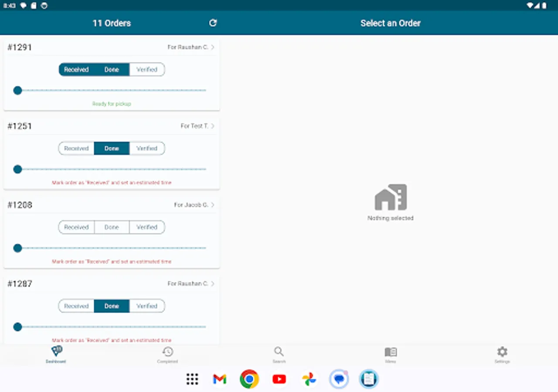Open customer details chevron for order #1251
This screenshot has height=392, width=558.
(x=212, y=126)
